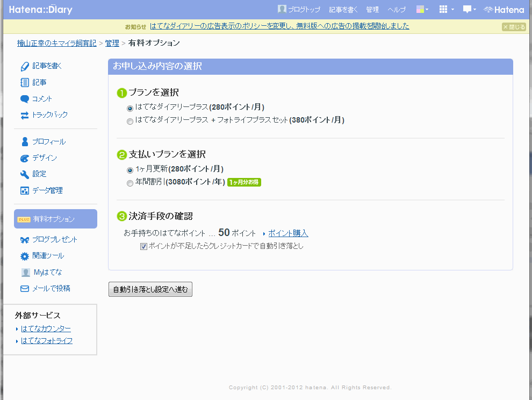This screenshot has height=400, width=532.
Task: Open the color theme dropdown in header
Action: tap(422, 10)
